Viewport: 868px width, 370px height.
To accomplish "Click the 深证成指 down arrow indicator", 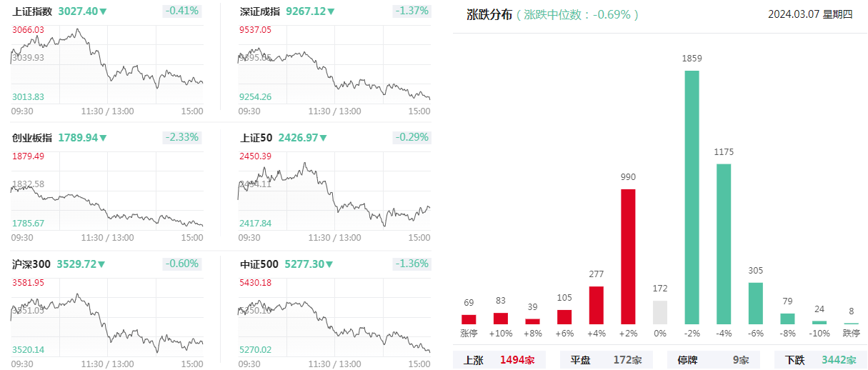I will tap(331, 12).
